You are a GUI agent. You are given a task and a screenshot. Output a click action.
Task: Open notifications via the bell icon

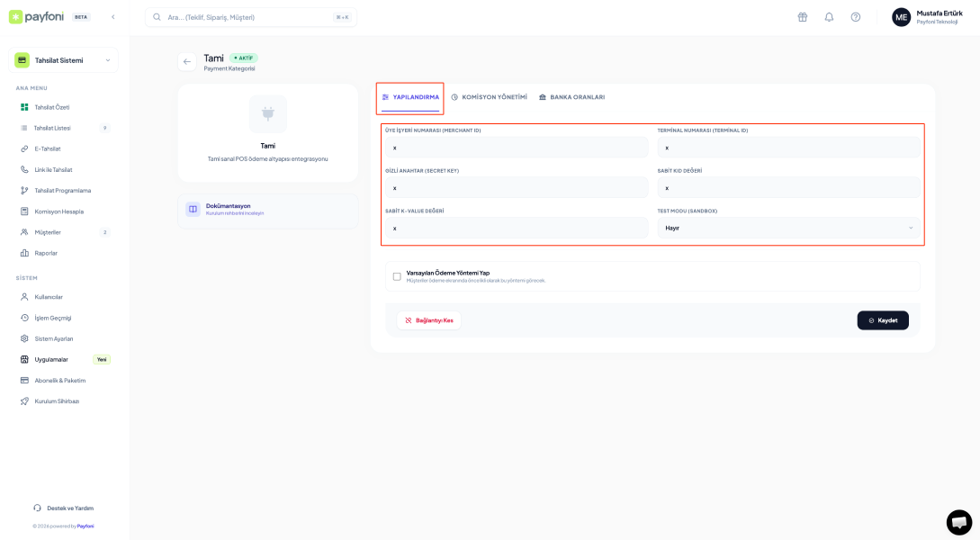click(829, 17)
